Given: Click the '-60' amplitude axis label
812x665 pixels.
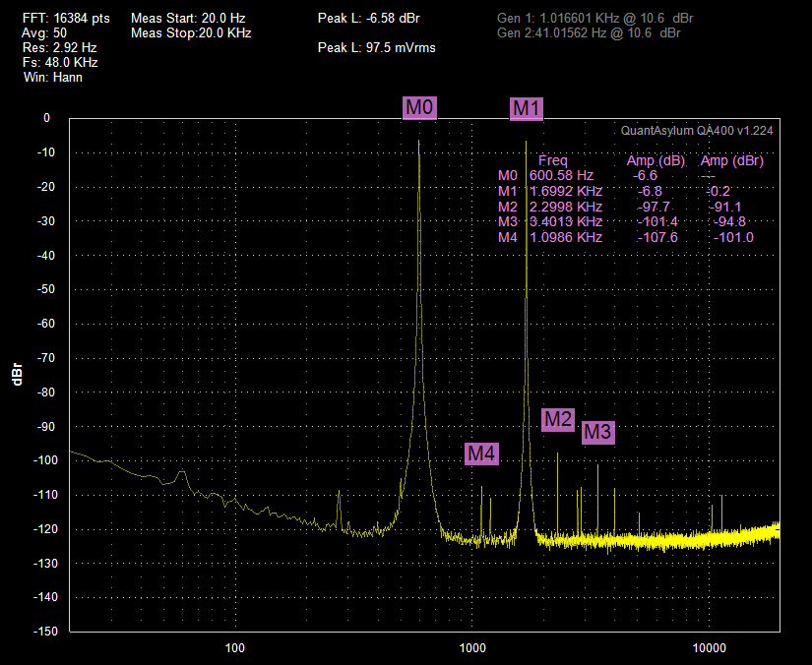Looking at the screenshot, I should (46, 324).
